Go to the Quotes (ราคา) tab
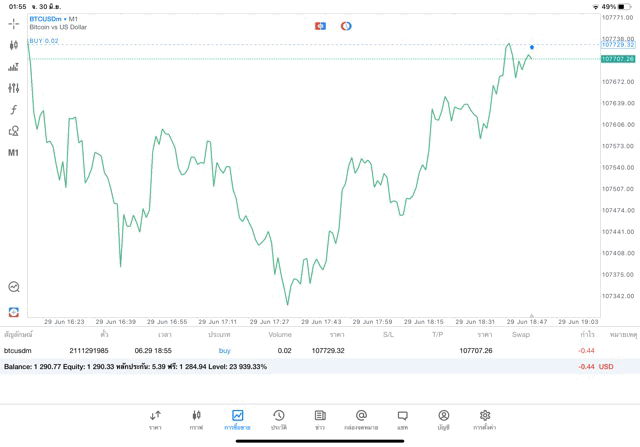640x447 pixels. 155,420
